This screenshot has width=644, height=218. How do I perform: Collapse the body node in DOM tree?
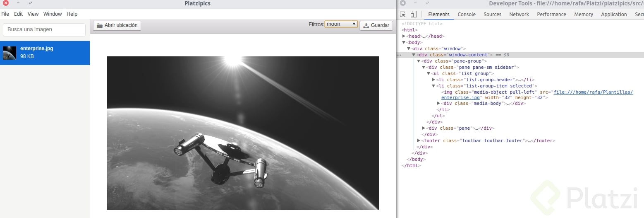point(404,42)
